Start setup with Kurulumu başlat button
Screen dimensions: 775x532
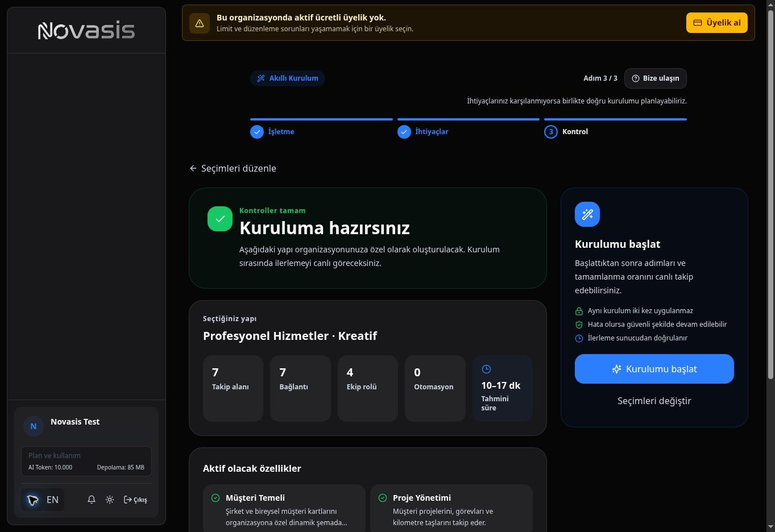pos(654,369)
